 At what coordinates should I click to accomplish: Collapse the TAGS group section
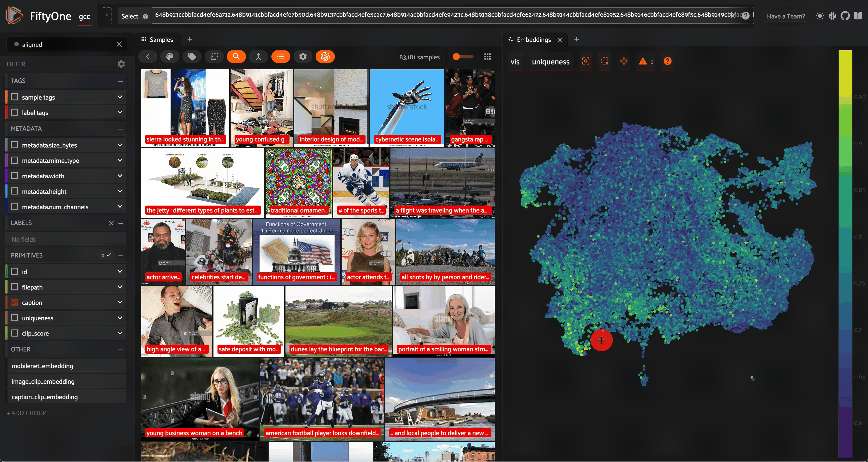[121, 81]
